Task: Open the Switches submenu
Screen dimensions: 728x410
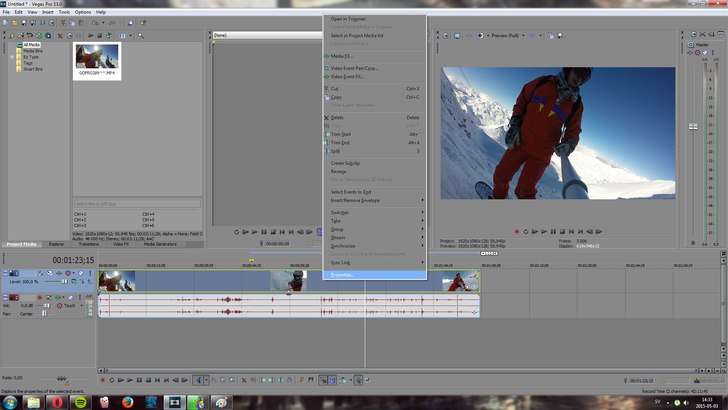Action: tap(340, 212)
